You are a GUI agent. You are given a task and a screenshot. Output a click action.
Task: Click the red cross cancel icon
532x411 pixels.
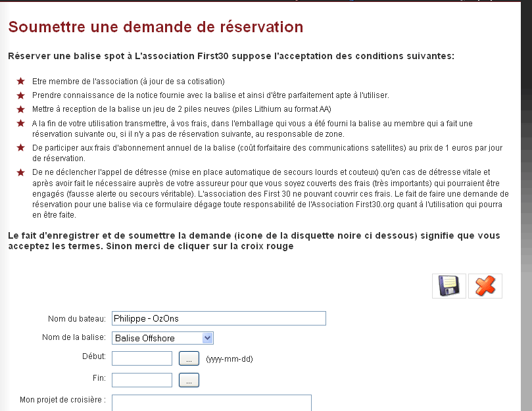[x=485, y=286]
